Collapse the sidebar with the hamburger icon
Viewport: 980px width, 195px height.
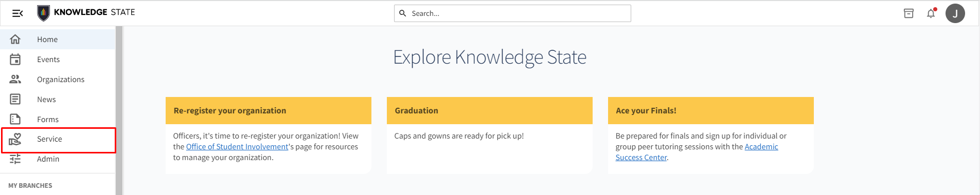[x=17, y=13]
